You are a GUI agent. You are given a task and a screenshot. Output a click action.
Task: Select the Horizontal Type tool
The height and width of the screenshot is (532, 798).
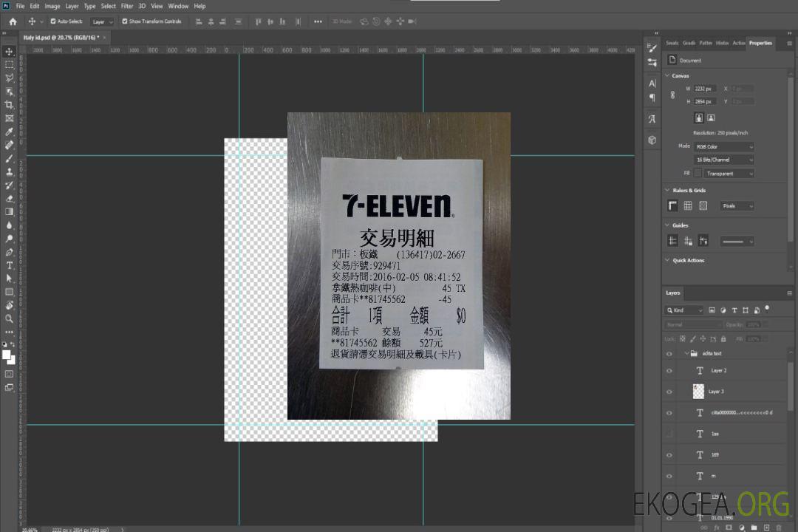click(9, 265)
